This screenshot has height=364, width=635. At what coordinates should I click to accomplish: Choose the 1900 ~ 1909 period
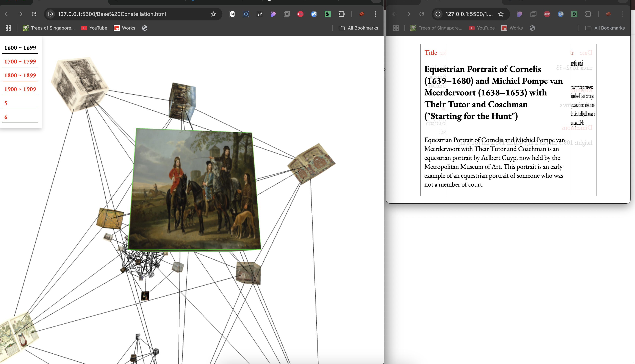pyautogui.click(x=20, y=89)
